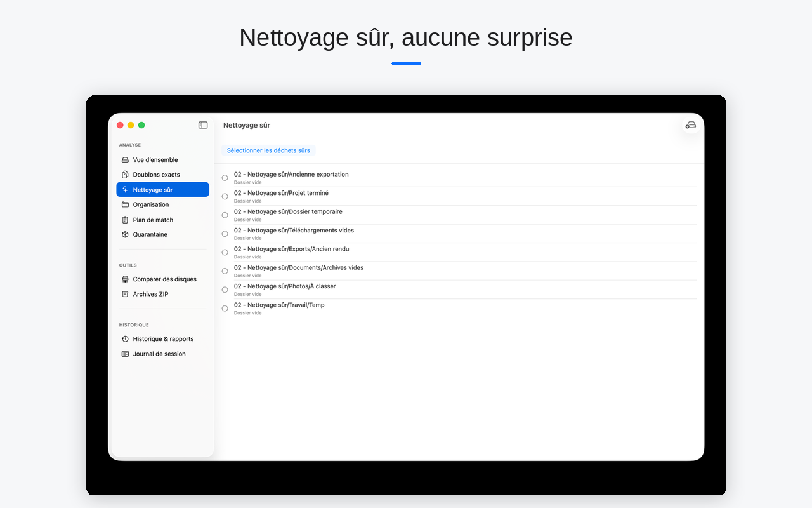
Task: Open the Organisation sidebar item
Action: coord(162,204)
